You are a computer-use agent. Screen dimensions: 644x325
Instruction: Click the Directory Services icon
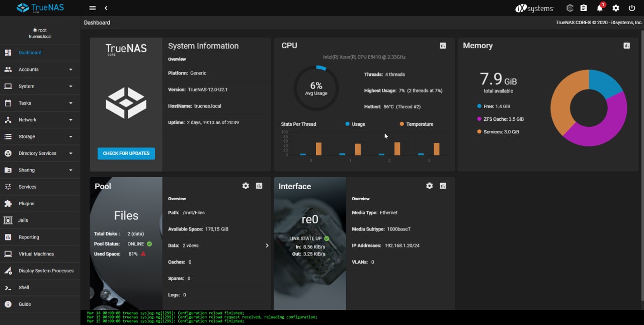(8, 153)
